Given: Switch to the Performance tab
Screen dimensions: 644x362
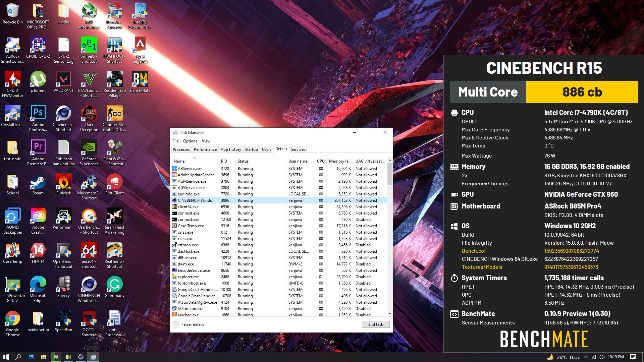Looking at the screenshot, I should point(205,149).
